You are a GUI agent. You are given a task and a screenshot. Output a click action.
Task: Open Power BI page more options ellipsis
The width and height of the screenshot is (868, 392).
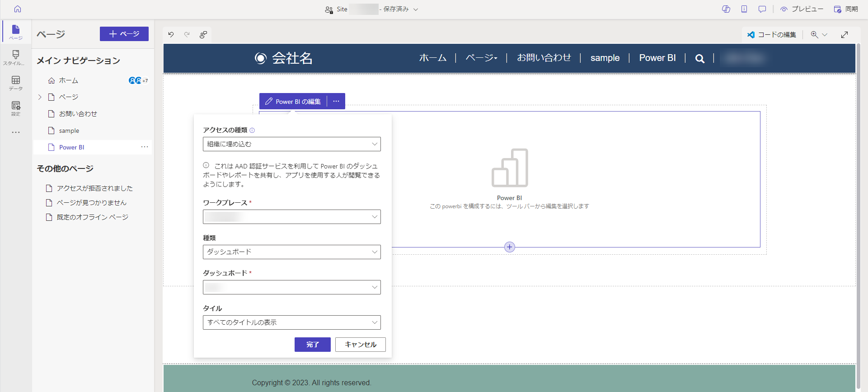[x=145, y=147]
